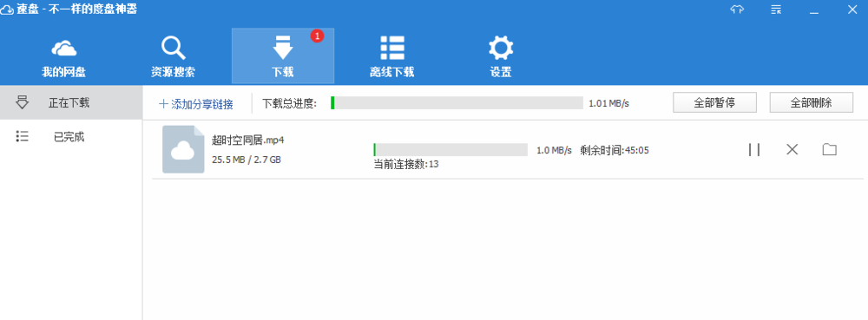Click the 剩余时间:45:05 text
Viewport: 868px width, 320px height.
pos(615,150)
